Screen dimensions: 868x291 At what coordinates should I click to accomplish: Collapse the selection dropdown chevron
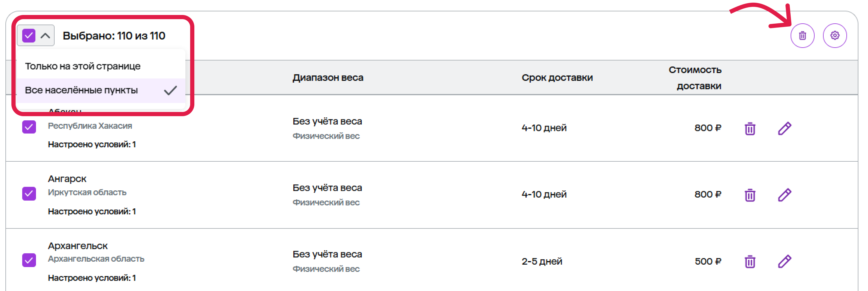point(45,36)
